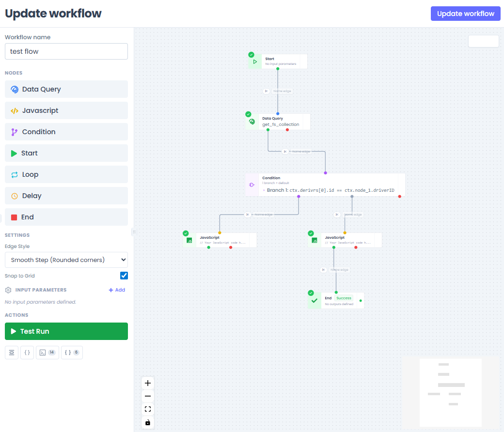Start a Test Run
The height and width of the screenshot is (432, 504).
pos(66,331)
